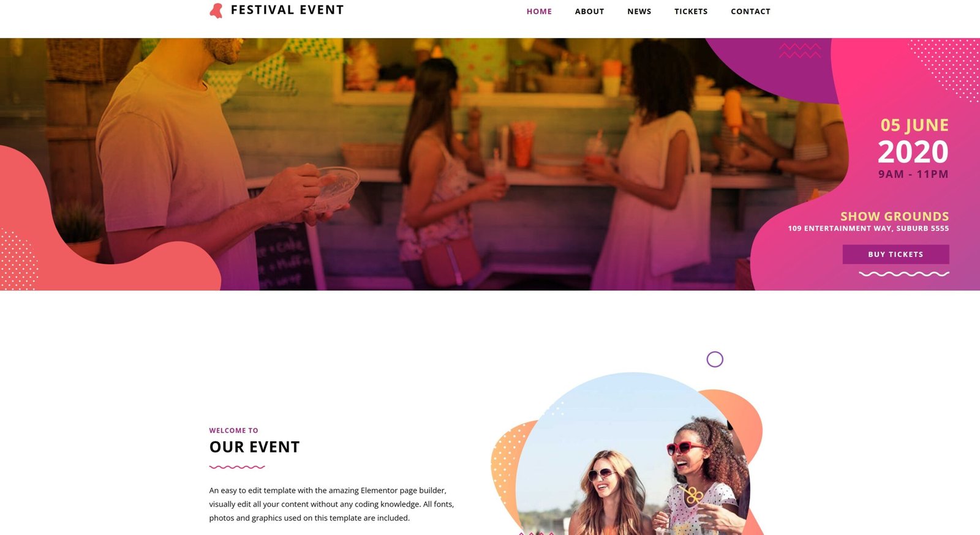Click the 2020 year heading
This screenshot has width=980, height=535.
point(913,151)
